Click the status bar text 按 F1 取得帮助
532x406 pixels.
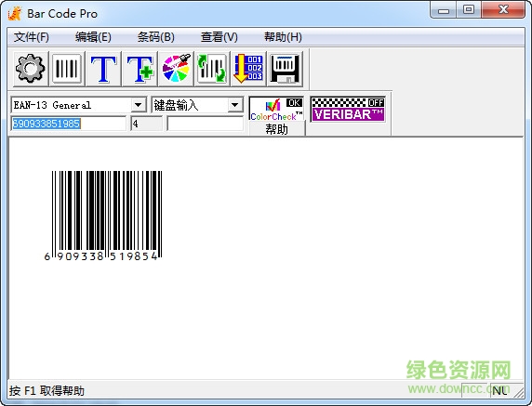click(x=47, y=391)
